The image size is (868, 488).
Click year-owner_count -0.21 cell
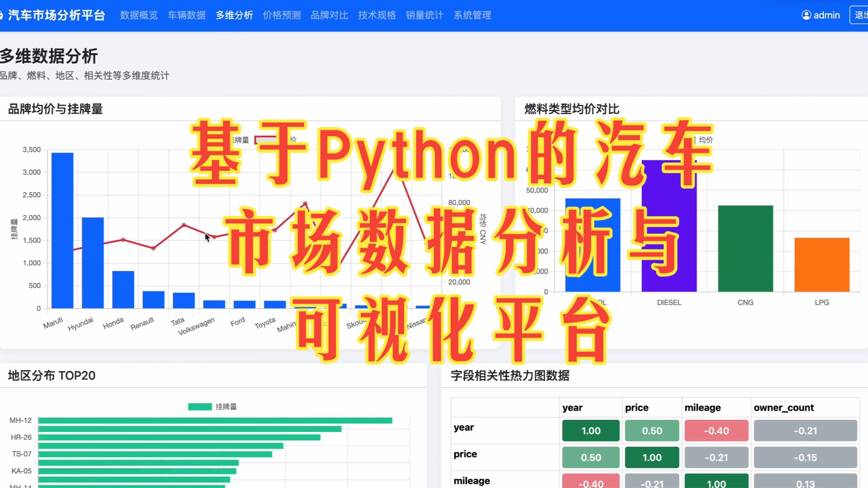click(x=806, y=431)
